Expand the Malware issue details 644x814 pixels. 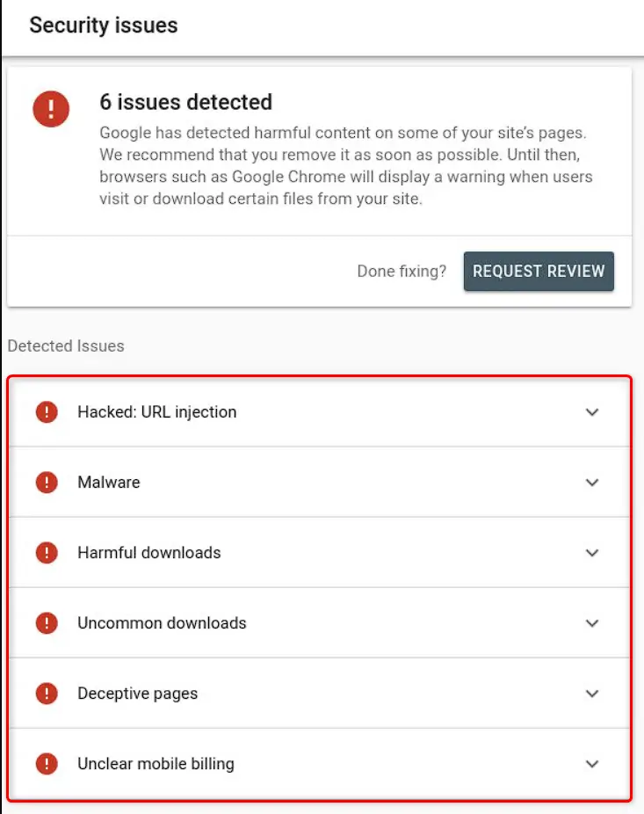pyautogui.click(x=592, y=482)
